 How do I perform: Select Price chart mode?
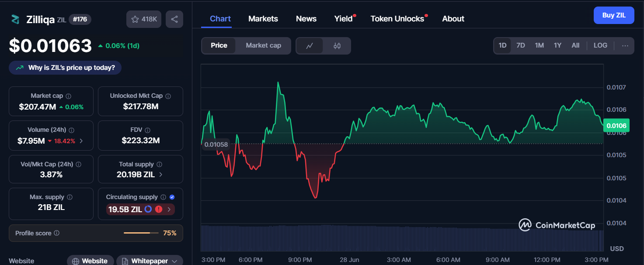coord(219,45)
